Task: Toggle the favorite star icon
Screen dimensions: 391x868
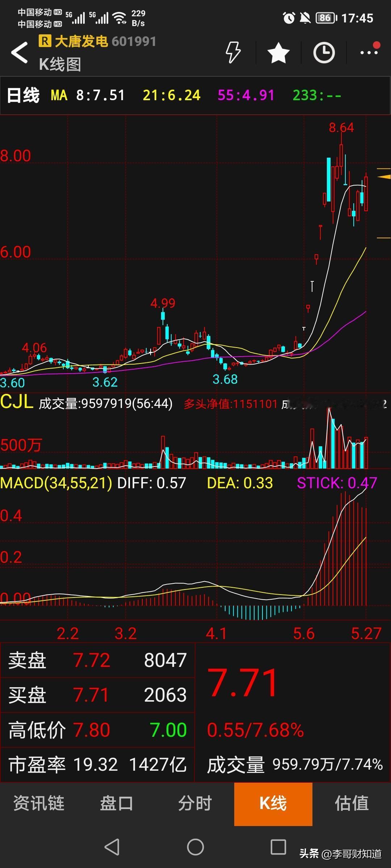Action: (278, 52)
